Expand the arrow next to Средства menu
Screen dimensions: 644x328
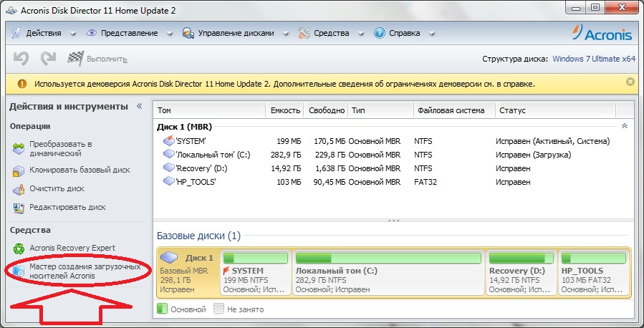tap(360, 34)
